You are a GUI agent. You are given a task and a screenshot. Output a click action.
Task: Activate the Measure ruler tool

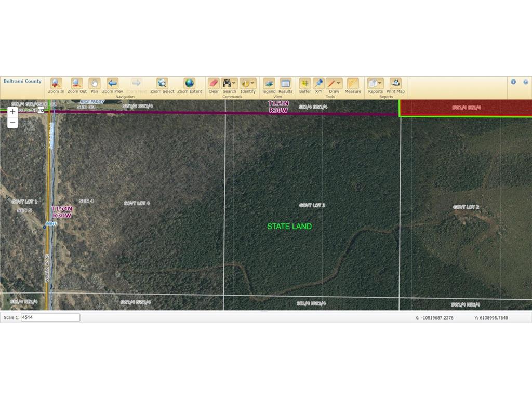coord(353,84)
